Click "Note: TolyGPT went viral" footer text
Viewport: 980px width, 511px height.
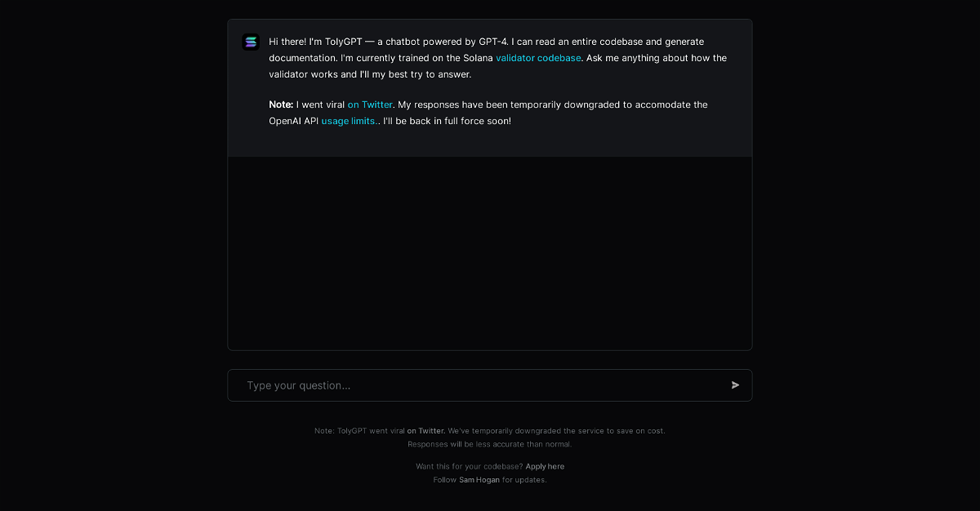[359, 431]
